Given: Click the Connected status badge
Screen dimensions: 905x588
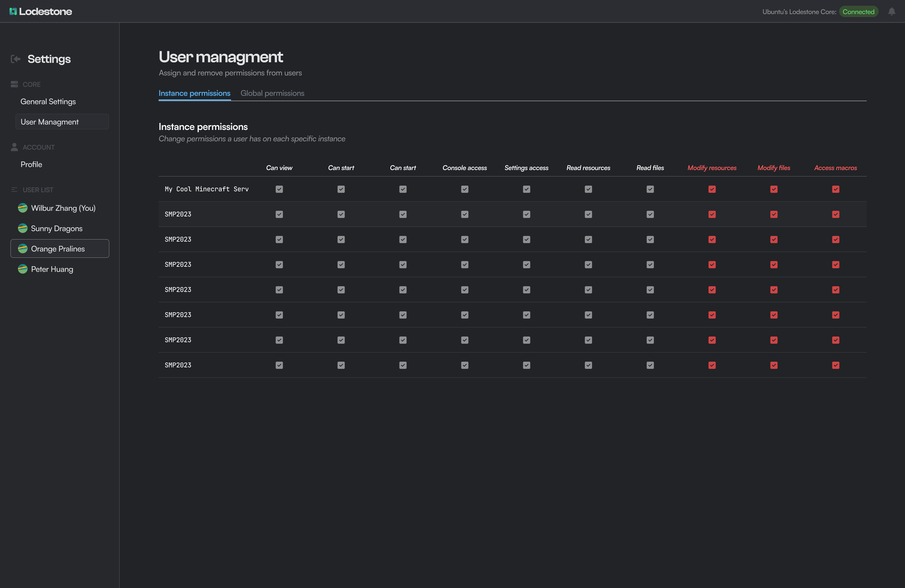Looking at the screenshot, I should click(858, 11).
